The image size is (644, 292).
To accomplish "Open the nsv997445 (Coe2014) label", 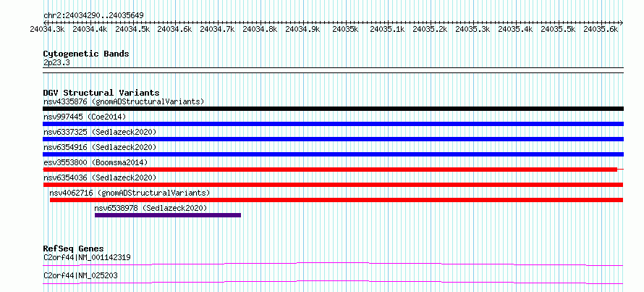I will (x=85, y=117).
